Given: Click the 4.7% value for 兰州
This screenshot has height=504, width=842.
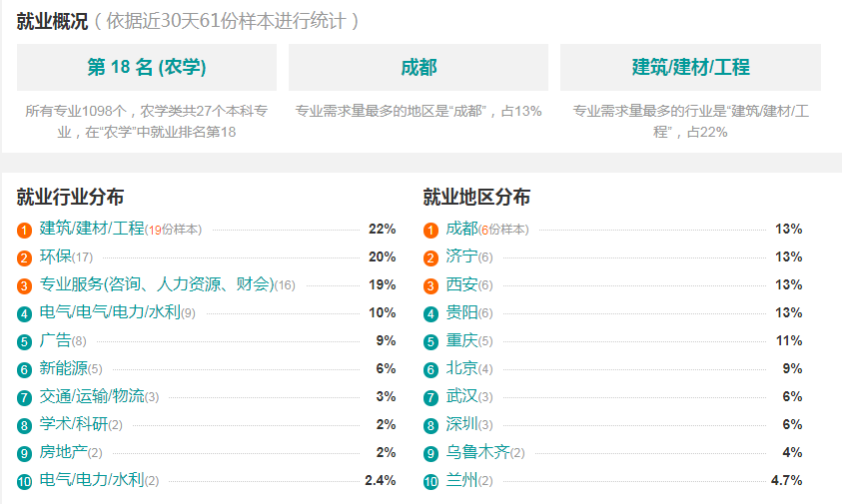Looking at the screenshot, I should coord(787,480).
